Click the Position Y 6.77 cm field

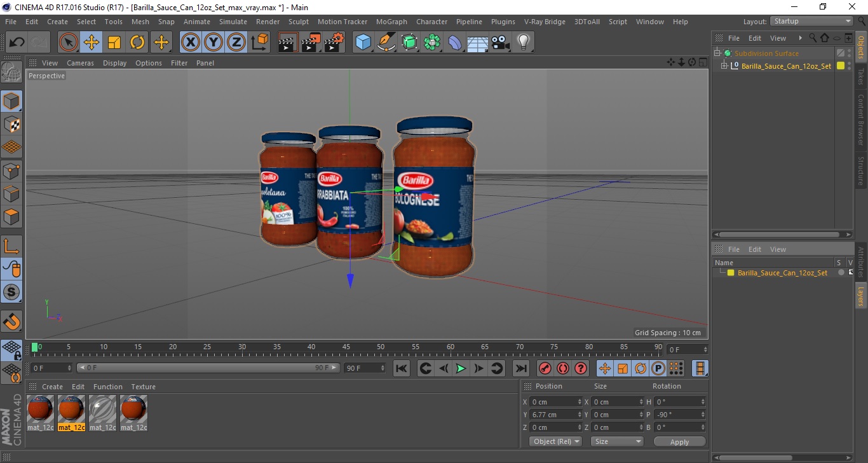pos(557,415)
